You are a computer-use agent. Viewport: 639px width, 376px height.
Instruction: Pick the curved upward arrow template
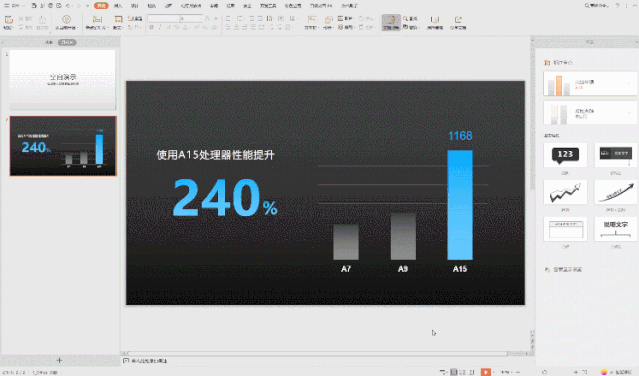point(616,192)
